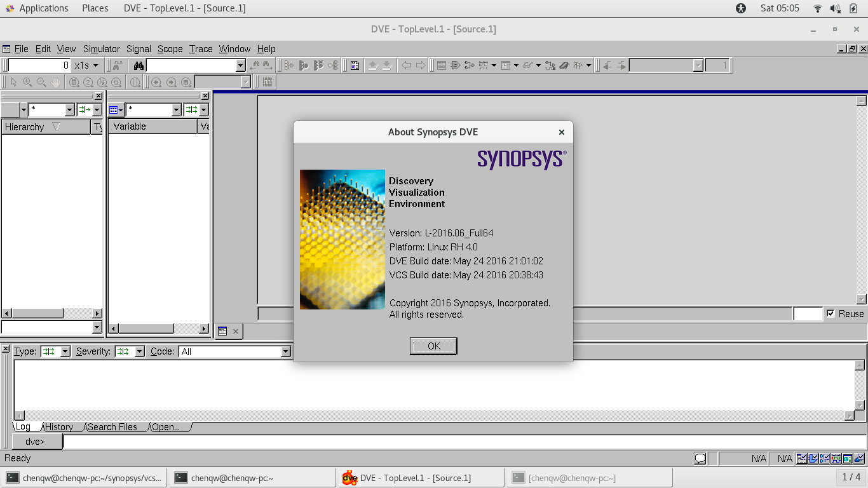Open Wave view options dropdown arrow
Viewport: 868px width, 488px height.
(x=494, y=65)
